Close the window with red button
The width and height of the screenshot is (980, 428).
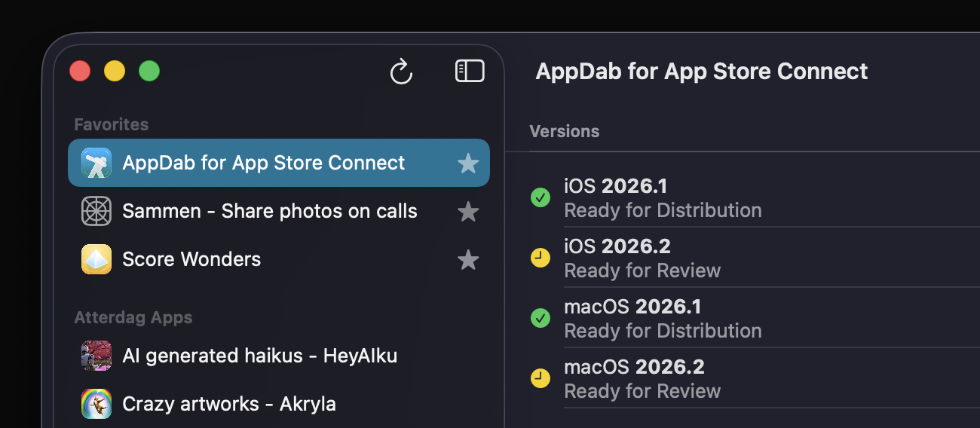tap(80, 72)
